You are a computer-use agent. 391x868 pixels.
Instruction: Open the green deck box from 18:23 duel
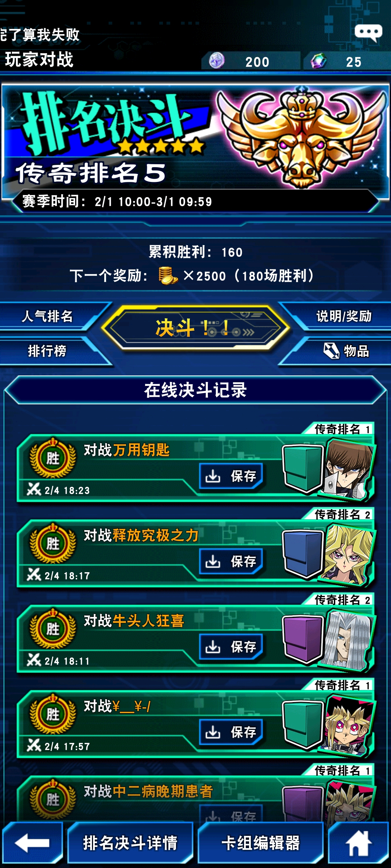pos(303,469)
